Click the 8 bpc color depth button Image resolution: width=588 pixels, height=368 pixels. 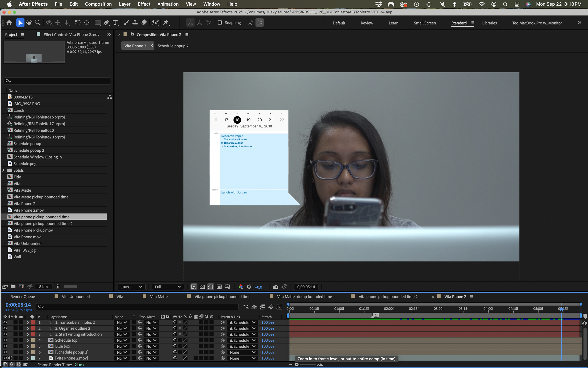click(44, 287)
